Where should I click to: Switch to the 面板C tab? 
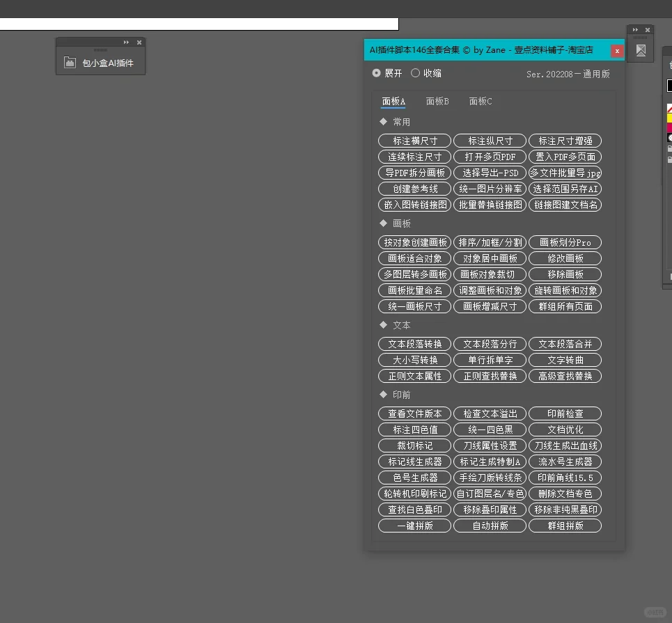480,101
